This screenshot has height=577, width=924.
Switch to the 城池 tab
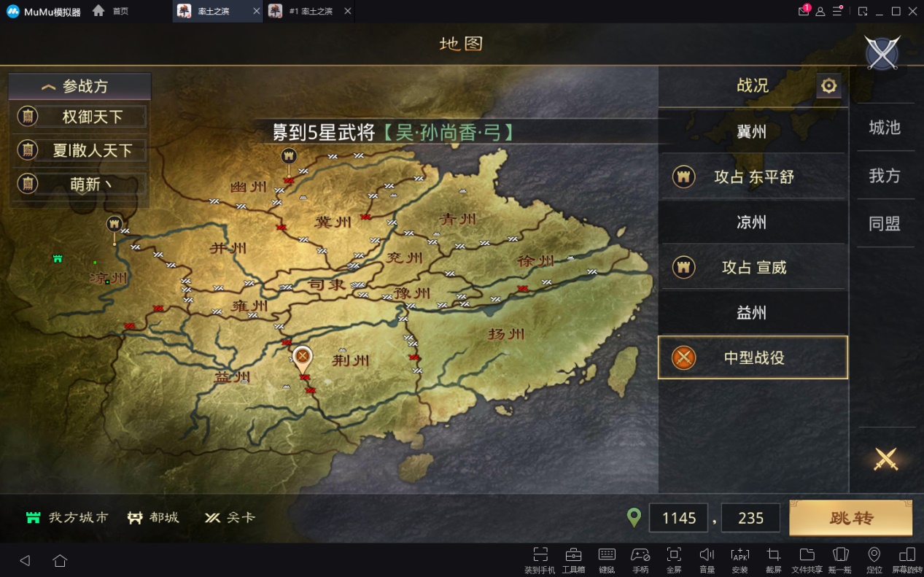coord(885,128)
